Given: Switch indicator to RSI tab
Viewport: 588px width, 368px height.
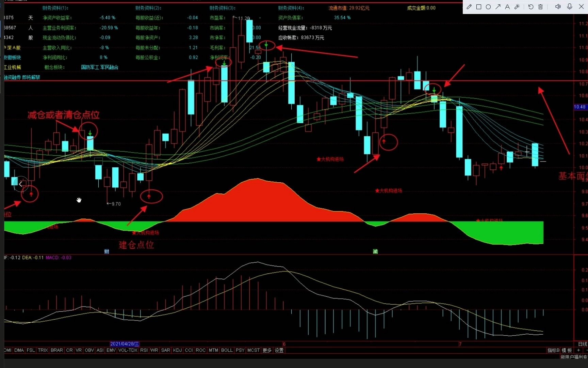Looking at the screenshot, I should point(144,350).
